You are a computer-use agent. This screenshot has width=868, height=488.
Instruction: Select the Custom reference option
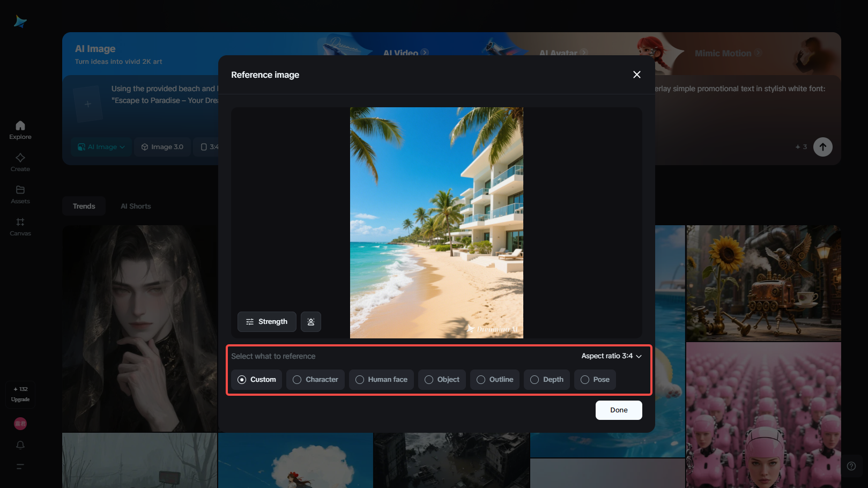point(257,380)
